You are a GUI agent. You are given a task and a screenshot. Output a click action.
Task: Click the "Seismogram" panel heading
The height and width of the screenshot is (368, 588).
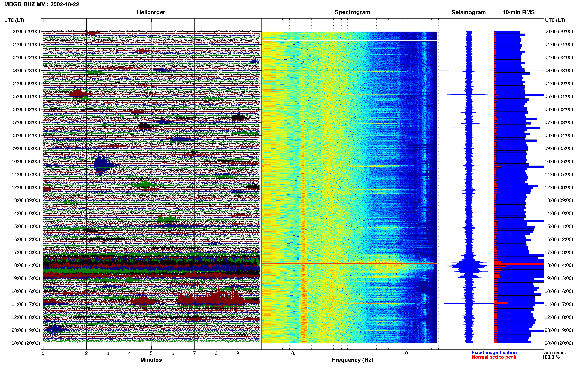[x=468, y=12]
